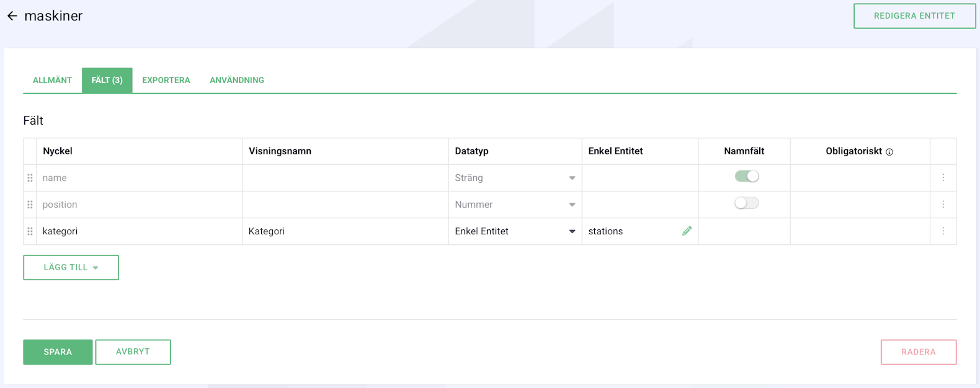
Task: Click the Kategori display name field
Action: tap(345, 231)
